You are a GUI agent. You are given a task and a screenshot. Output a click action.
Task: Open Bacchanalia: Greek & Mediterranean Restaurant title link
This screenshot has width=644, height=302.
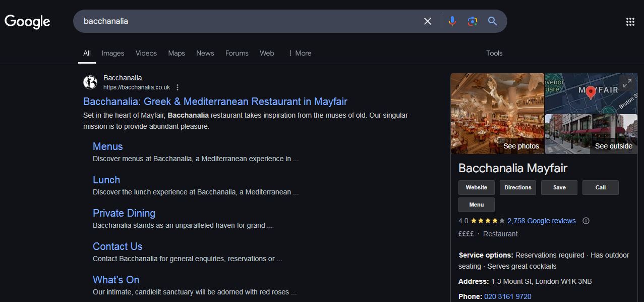tap(215, 102)
